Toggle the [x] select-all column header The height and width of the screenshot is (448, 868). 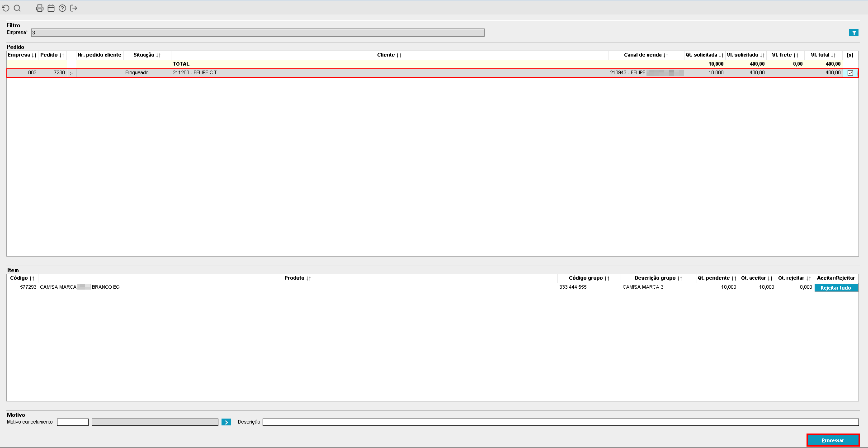[850, 55]
